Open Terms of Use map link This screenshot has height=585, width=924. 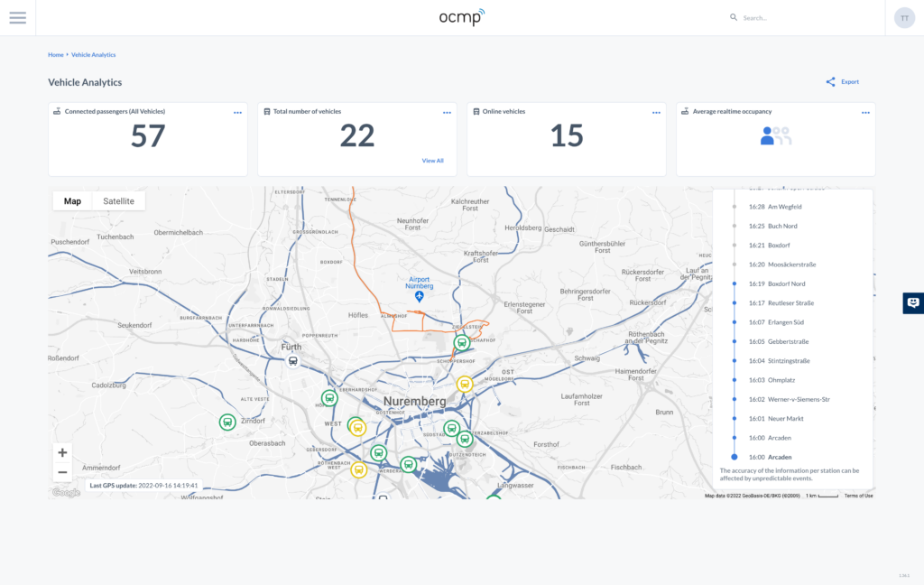click(x=859, y=496)
